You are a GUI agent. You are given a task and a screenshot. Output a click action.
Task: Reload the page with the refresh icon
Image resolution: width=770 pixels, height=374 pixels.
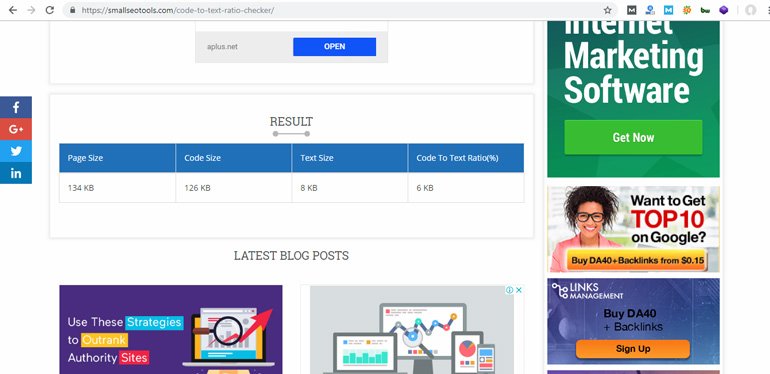50,10
